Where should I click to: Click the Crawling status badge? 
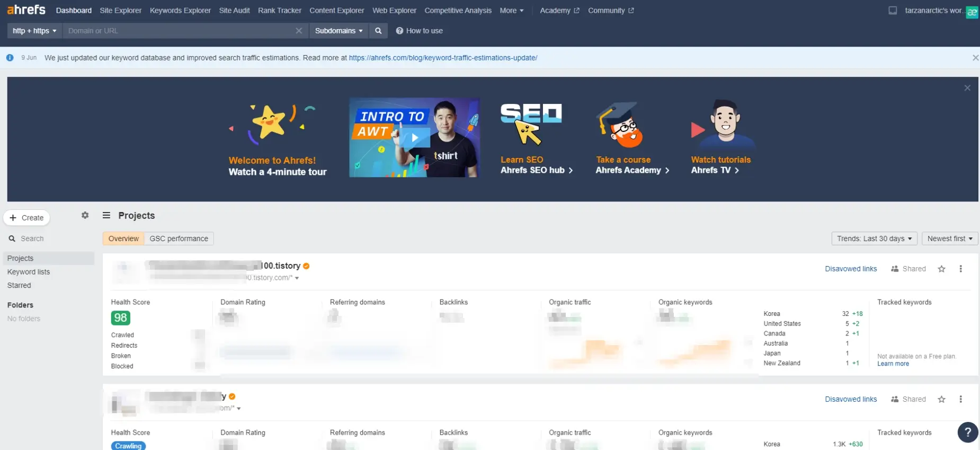click(128, 446)
